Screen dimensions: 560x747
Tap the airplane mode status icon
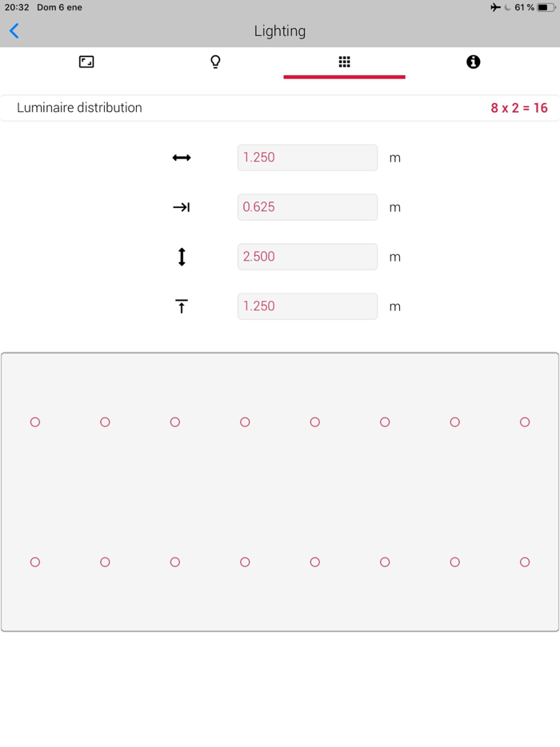(x=497, y=7)
